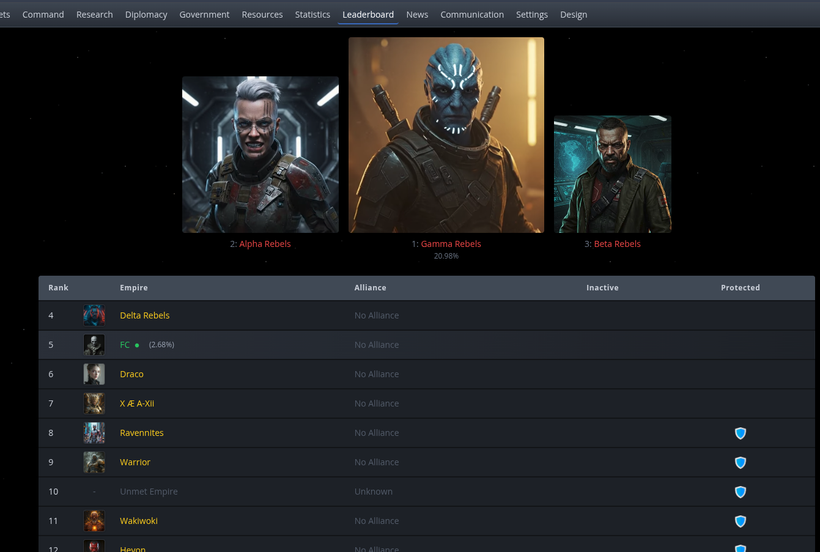Click the 20.98% score under Gamma Rebels

coord(446,256)
